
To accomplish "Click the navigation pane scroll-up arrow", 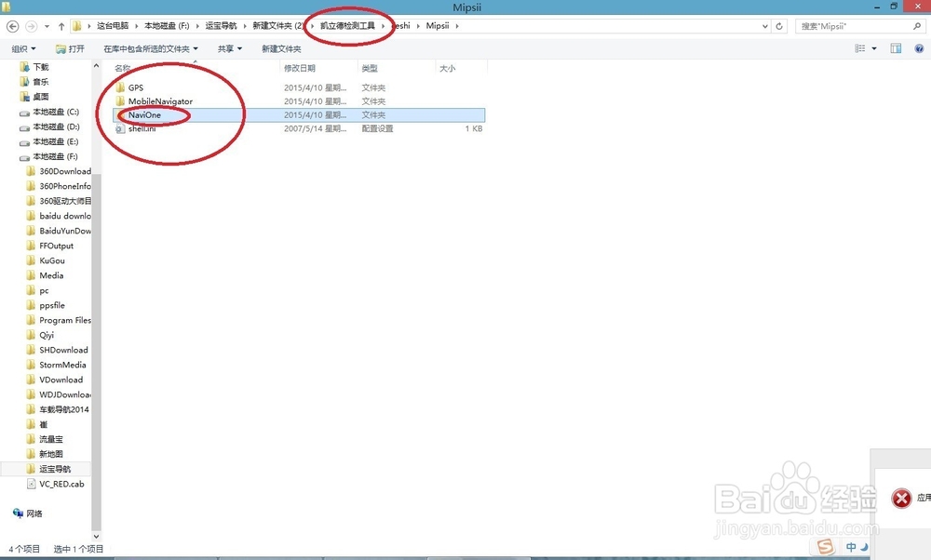I will coord(96,66).
